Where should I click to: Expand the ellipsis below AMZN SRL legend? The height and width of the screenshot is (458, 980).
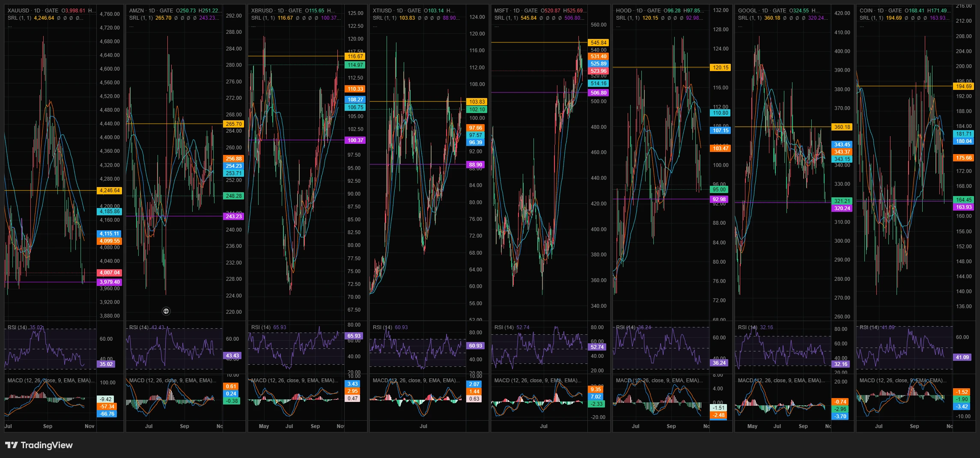click(x=131, y=26)
